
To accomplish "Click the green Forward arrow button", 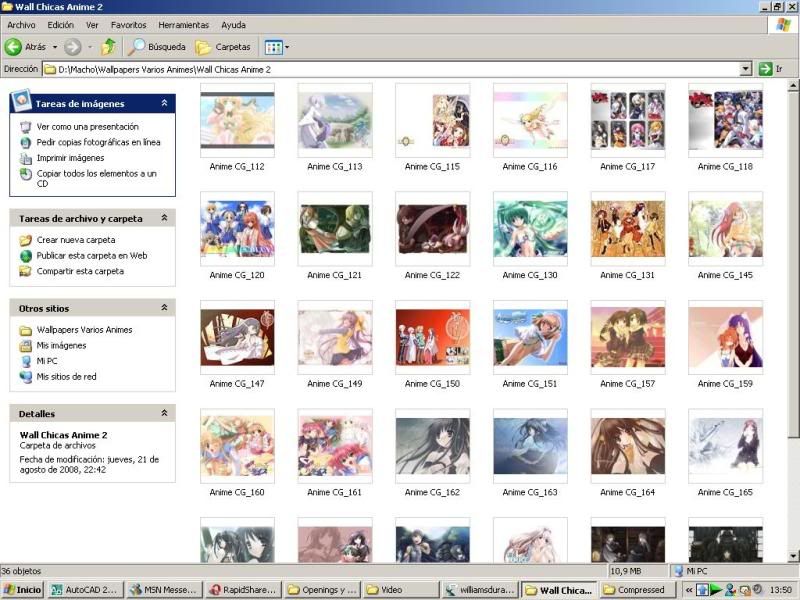I will click(x=72, y=47).
